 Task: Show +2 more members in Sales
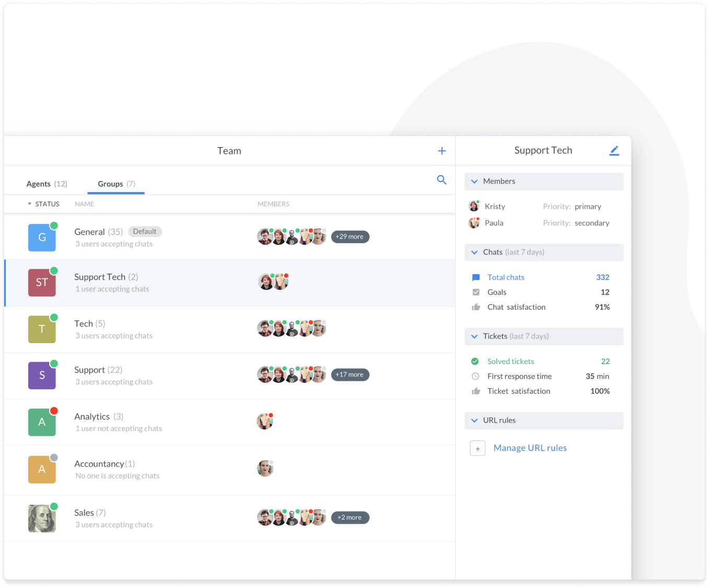(350, 517)
